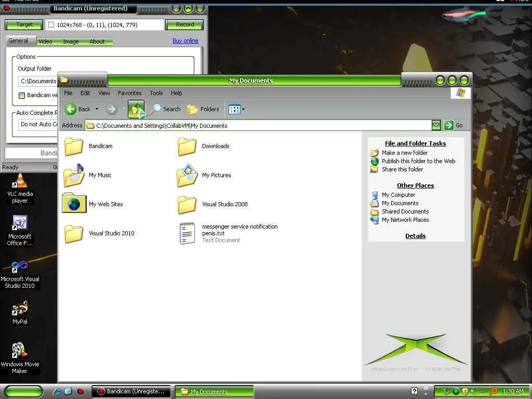Open Search in the Explorer toolbar
The width and height of the screenshot is (532, 399).
pyautogui.click(x=166, y=109)
